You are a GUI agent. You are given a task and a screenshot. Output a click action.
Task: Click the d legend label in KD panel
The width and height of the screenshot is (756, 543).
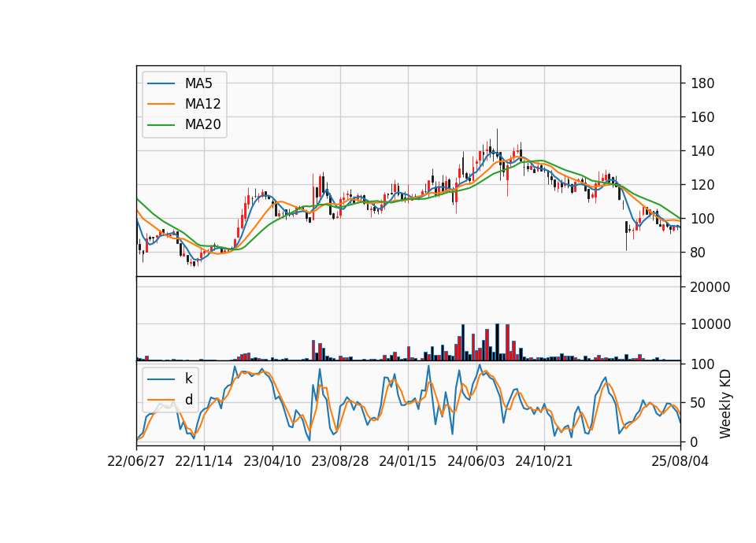tap(188, 400)
